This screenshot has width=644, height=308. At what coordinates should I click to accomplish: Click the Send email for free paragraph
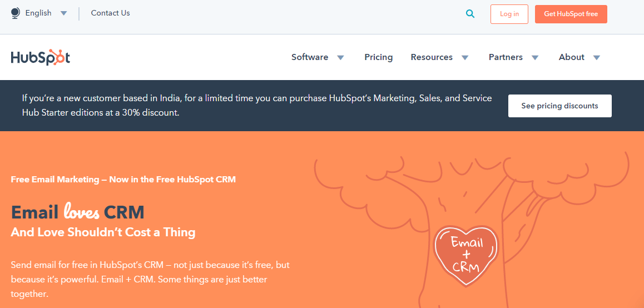150,280
